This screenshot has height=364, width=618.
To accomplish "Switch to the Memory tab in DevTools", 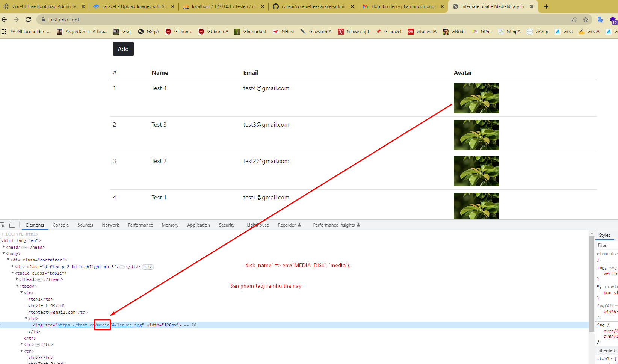I will point(170,225).
